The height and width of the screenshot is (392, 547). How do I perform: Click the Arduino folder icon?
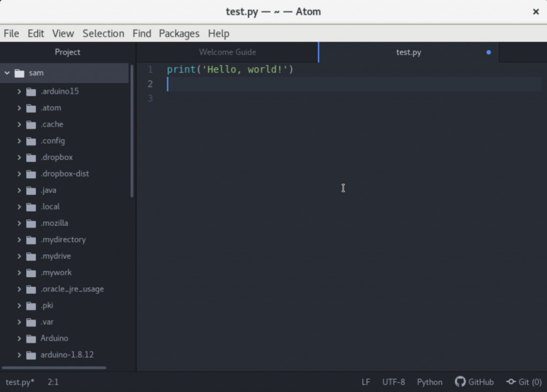pyautogui.click(x=31, y=339)
